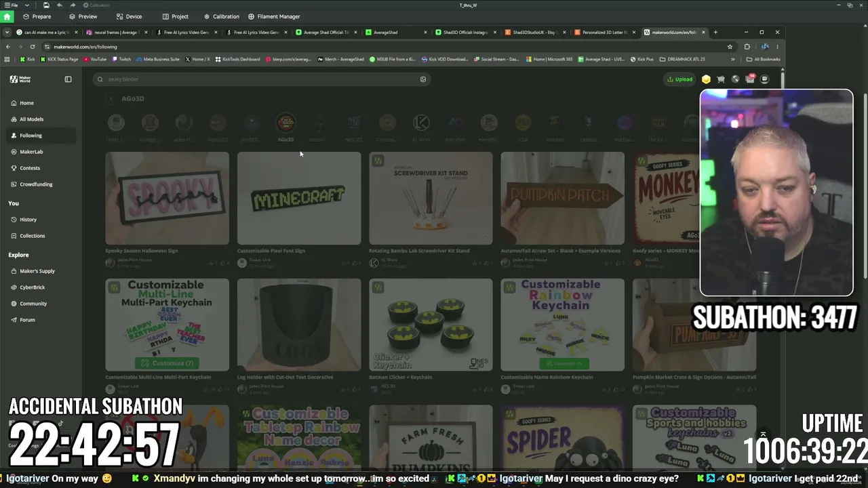Image resolution: width=868 pixels, height=488 pixels.
Task: Open MakerLab in the sidebar
Action: tap(41, 152)
